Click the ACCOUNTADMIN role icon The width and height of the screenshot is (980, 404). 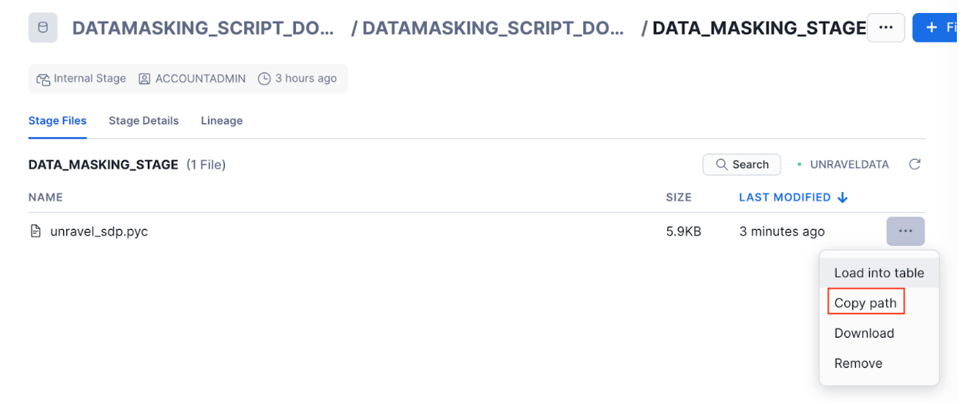coord(144,79)
